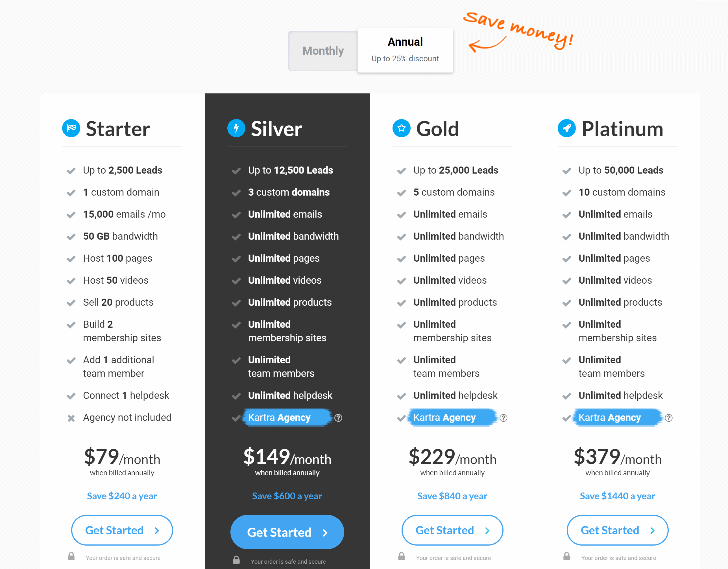Click the lock icon under Starter plan

(x=71, y=556)
